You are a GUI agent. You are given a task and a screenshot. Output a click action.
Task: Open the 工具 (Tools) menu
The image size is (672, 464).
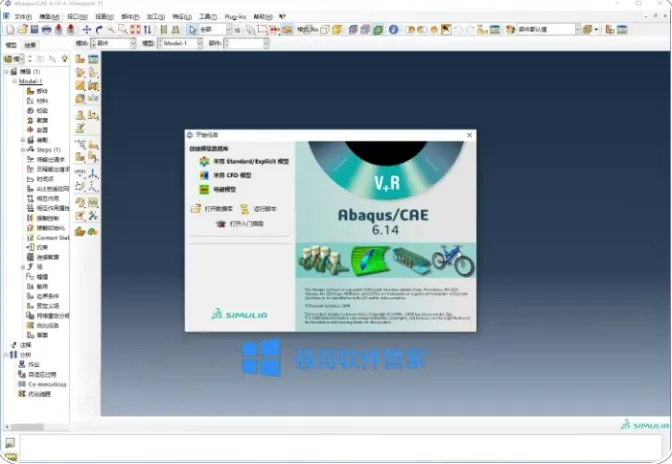coord(207,17)
